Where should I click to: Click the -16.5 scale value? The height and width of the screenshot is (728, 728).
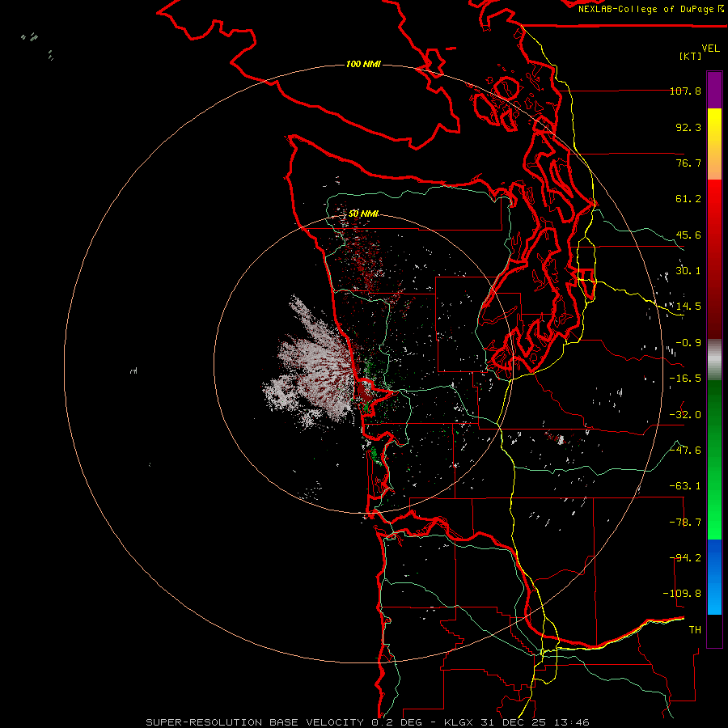(685, 379)
